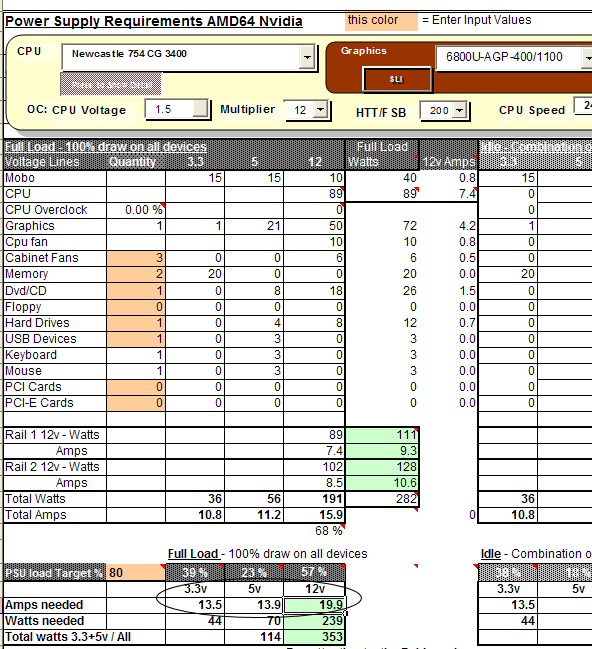Click the green Rail 2 watts cell 128
Image resolution: width=592 pixels, height=649 pixels.
coord(382,467)
